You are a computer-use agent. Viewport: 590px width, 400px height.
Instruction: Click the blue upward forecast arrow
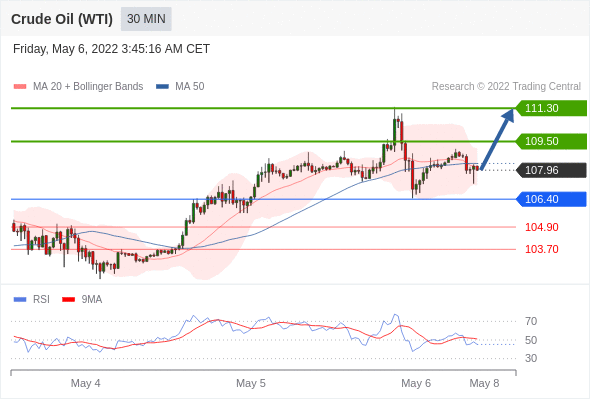pos(497,139)
